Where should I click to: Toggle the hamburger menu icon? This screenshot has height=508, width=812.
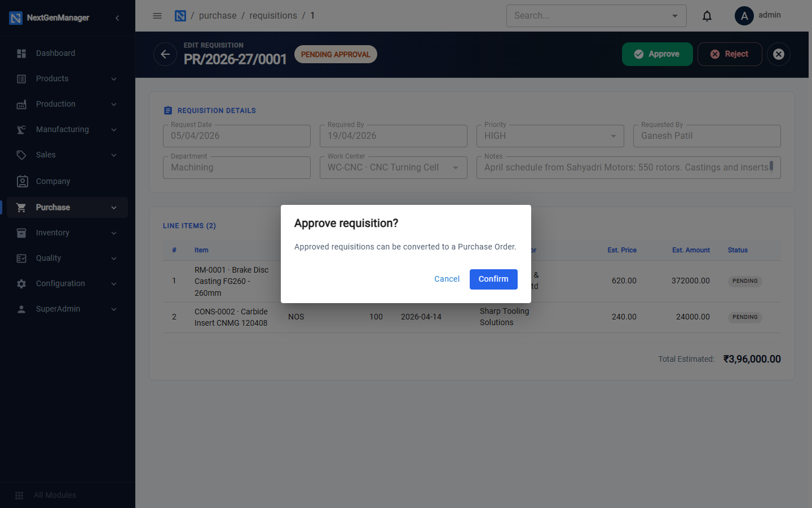coord(157,16)
